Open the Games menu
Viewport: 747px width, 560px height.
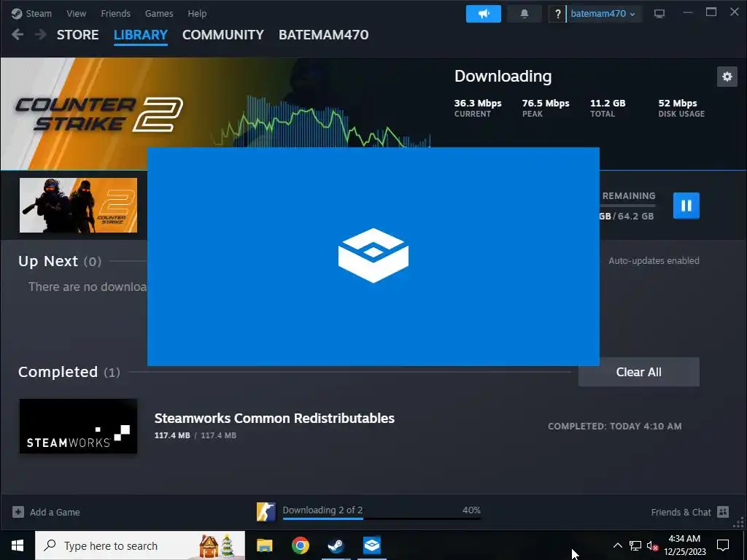[x=159, y=13]
